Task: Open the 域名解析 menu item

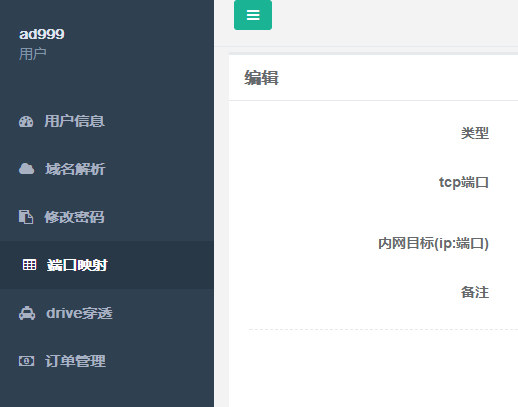Action: (x=107, y=169)
